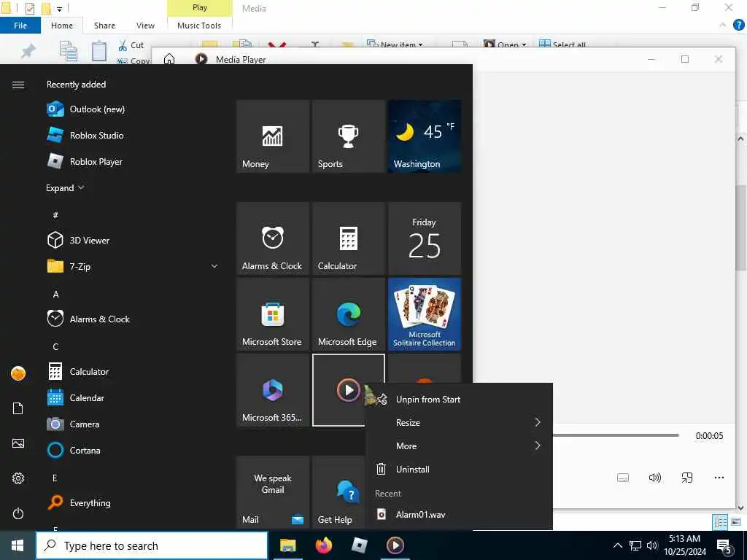Open Documents from the Start sidebar
This screenshot has height=560, width=747.
coord(18,408)
